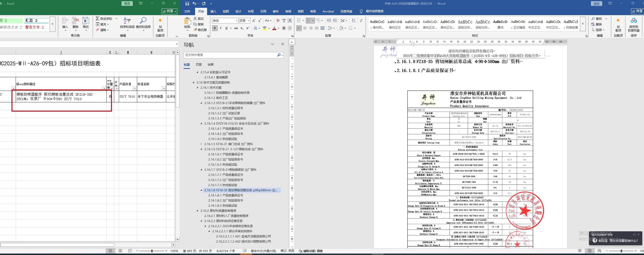644x255 pixels.
Task: Toggle Bold formatting in Word
Action: coord(215,28)
